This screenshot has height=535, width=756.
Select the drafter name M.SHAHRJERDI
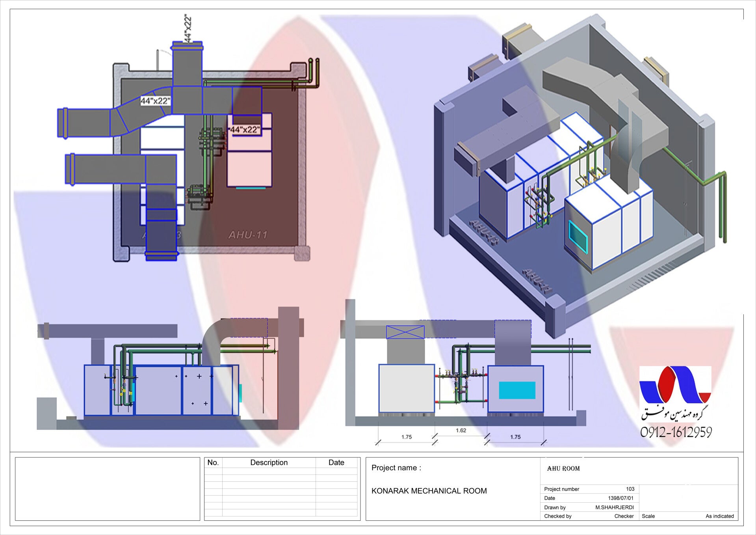click(x=615, y=507)
